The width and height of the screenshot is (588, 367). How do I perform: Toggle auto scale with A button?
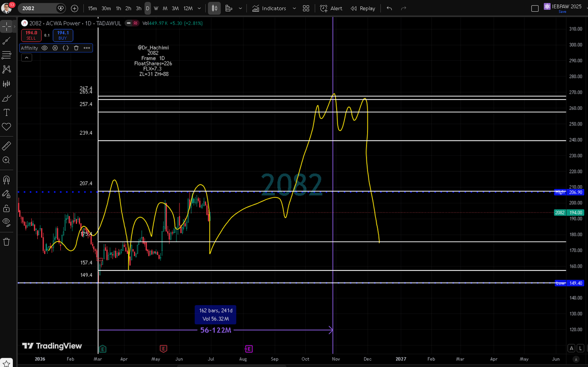571,348
